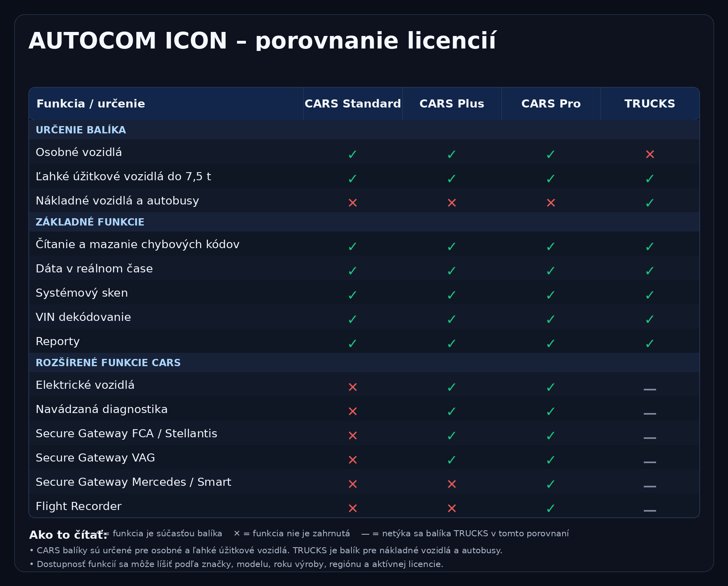This screenshot has height=586, width=728.
Task: Click the ROZŠÍRENÉ FUNKCIE CARS section header
Action: (108, 363)
